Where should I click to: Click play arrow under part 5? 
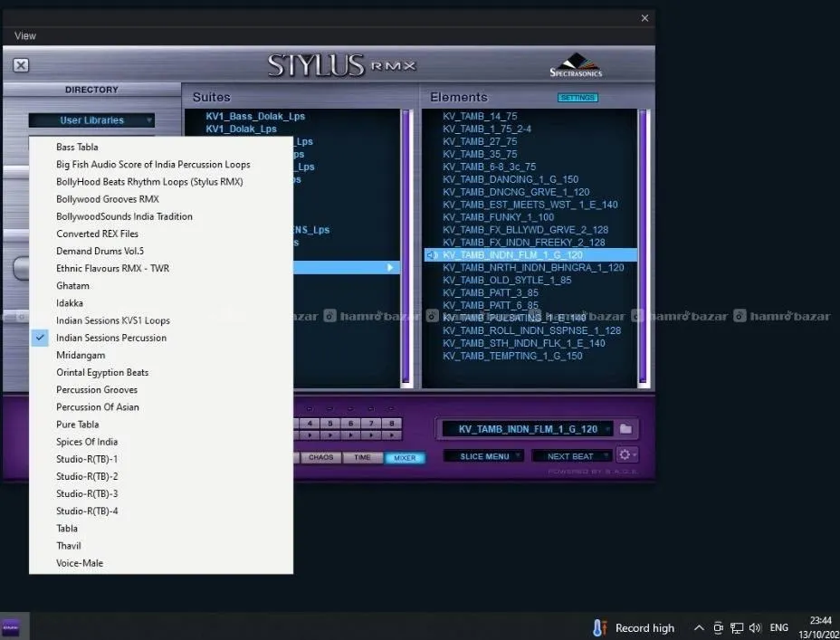[330, 435]
